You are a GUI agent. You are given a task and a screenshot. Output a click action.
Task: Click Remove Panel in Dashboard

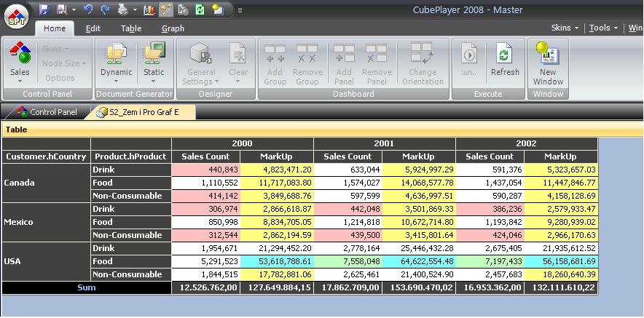(377, 64)
